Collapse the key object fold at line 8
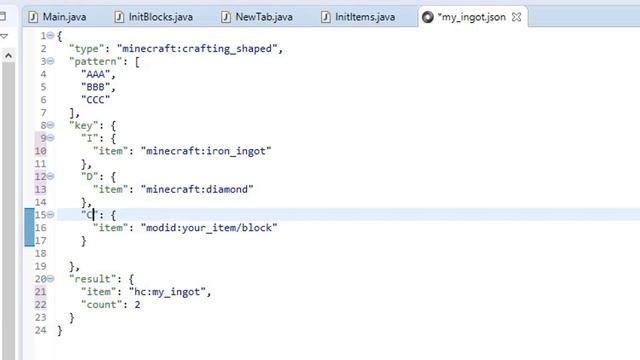Image resolution: width=640 pixels, height=360 pixels. pyautogui.click(x=50, y=125)
